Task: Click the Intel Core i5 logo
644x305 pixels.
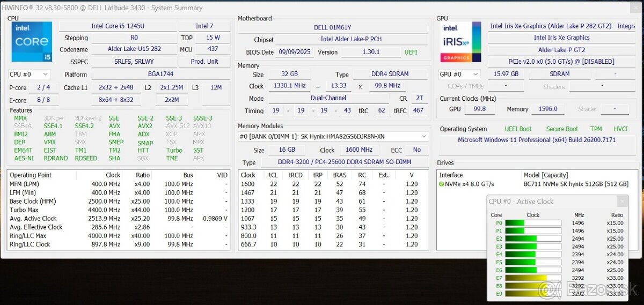Action: tap(32, 42)
